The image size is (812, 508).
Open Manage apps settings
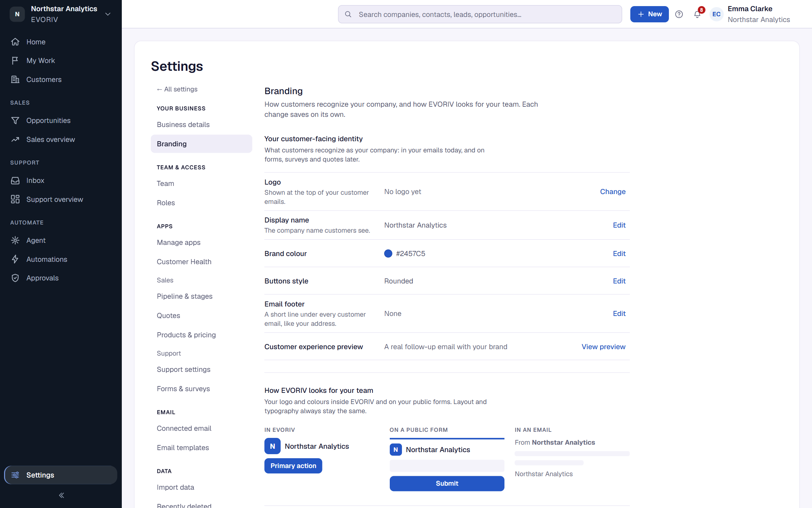click(x=201, y=242)
